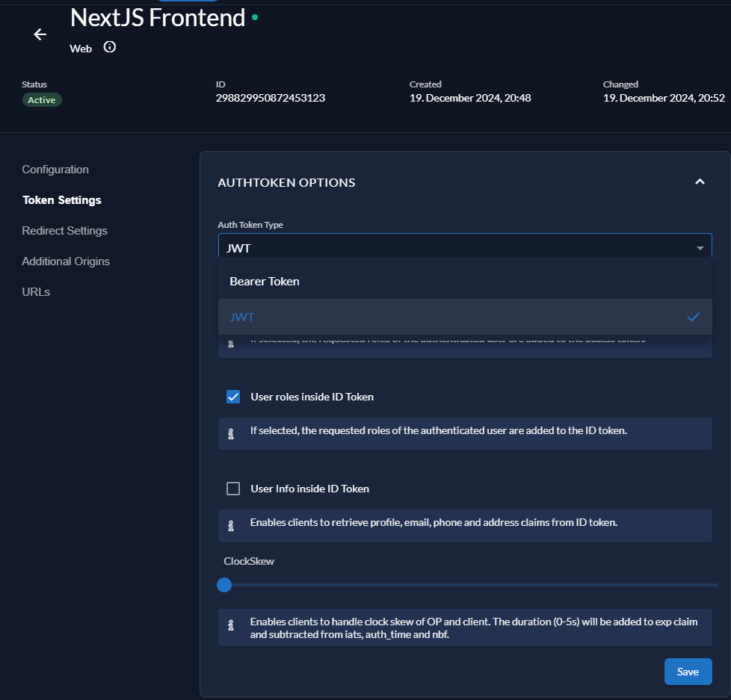
Task: Click the application ID 298829950872453123
Action: (x=271, y=98)
